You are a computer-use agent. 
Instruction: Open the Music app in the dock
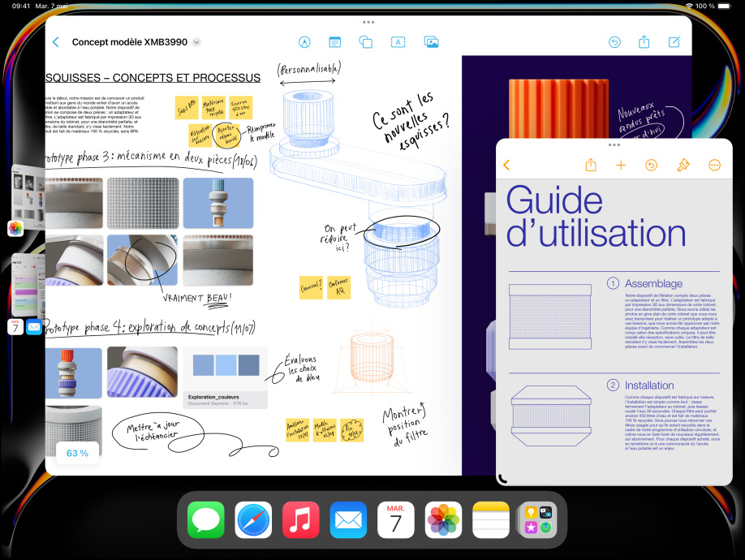coord(301,519)
